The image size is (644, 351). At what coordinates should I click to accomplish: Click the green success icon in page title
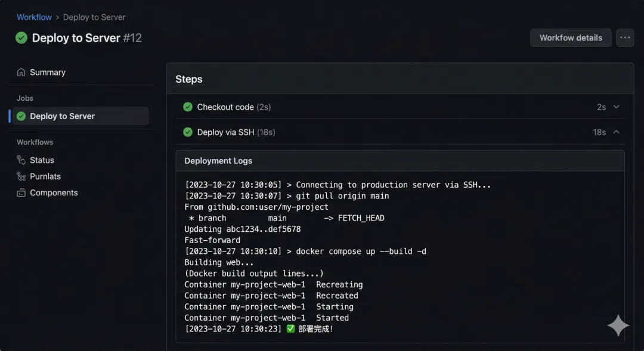(x=21, y=38)
